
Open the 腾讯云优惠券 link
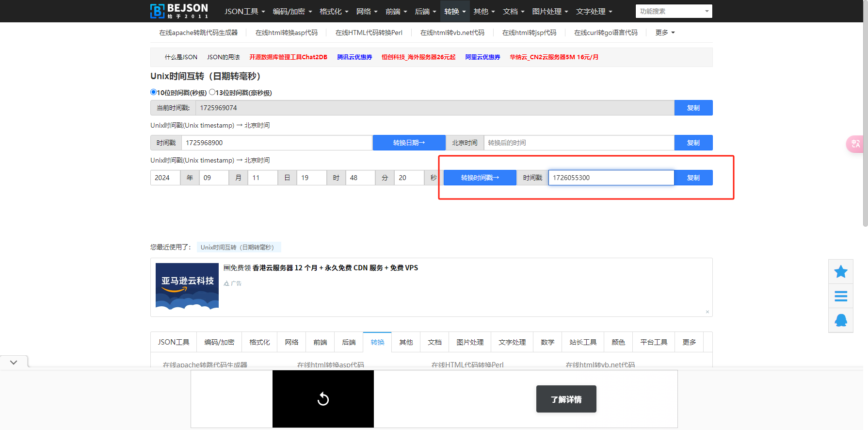coord(354,57)
